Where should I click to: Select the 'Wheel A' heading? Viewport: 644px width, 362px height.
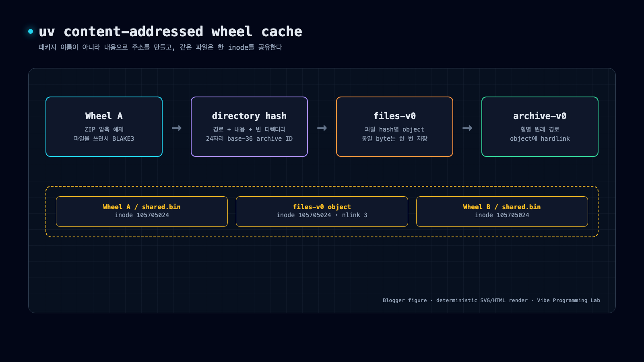point(104,116)
